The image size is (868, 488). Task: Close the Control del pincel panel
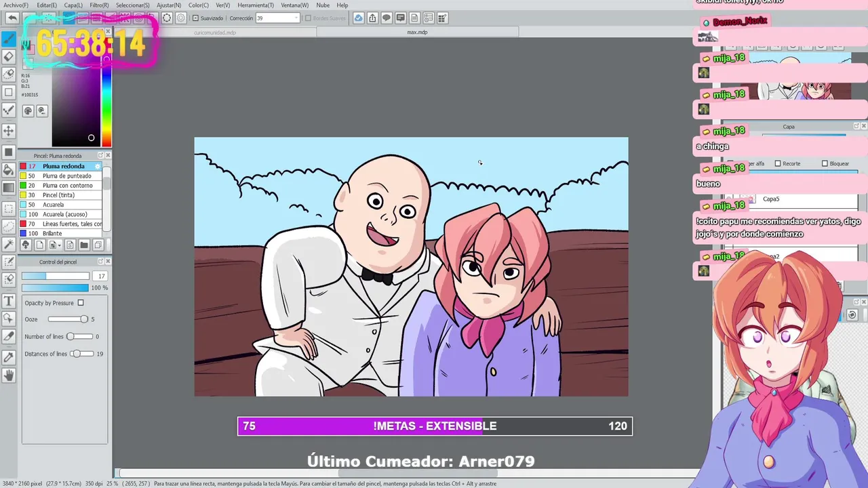click(108, 262)
